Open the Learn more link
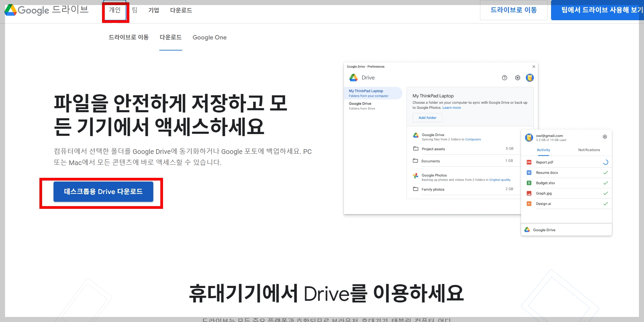This screenshot has width=644, height=322. pos(452,108)
